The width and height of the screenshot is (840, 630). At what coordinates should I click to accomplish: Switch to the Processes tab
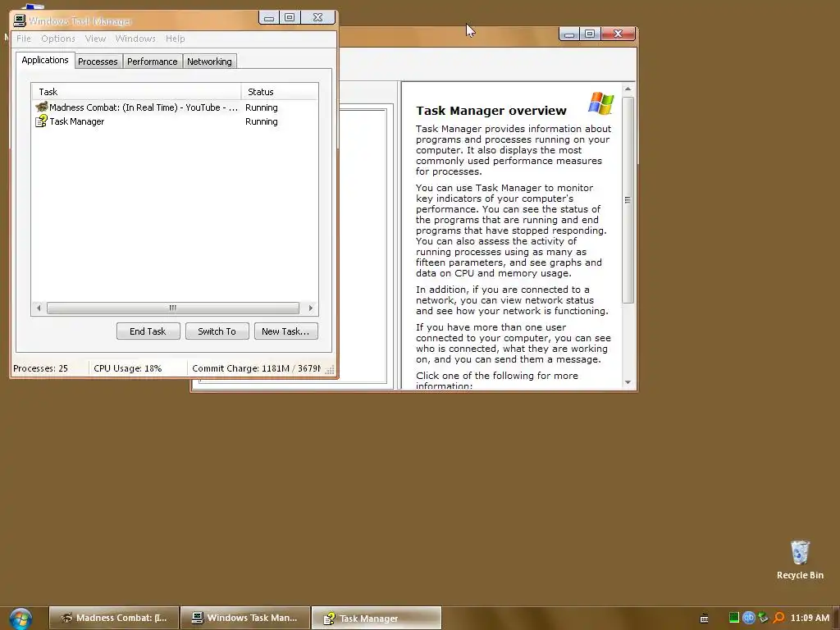[98, 62]
